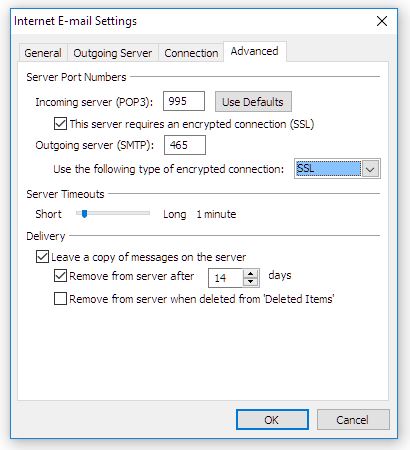Toggle Leave a copy of messages on server

pos(42,257)
